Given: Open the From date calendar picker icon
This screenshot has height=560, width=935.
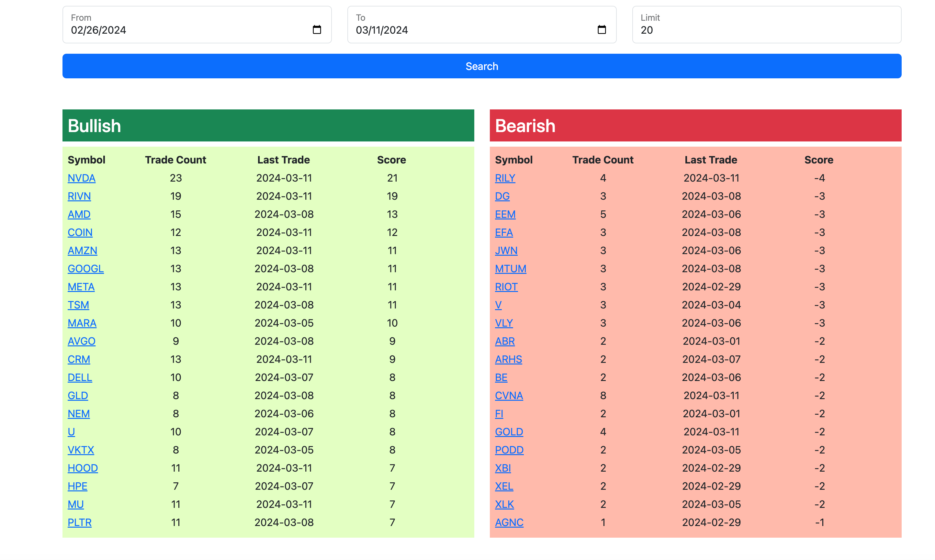Looking at the screenshot, I should [x=317, y=30].
